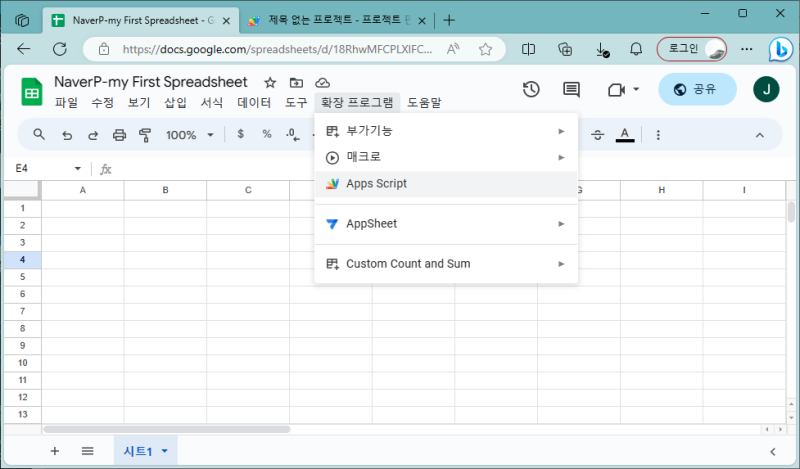Apply currency format dollar icon
Screen dimensions: 800x469
coord(240,134)
